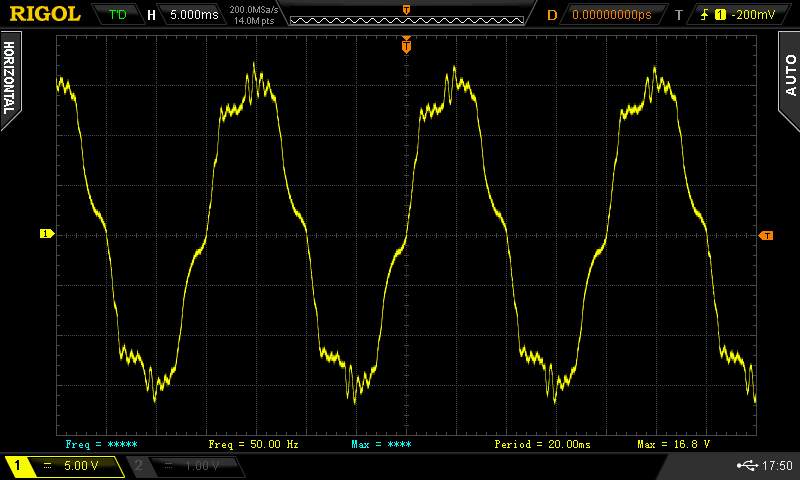Click the 17:50 clock display
This screenshot has width=800, height=480.
click(776, 465)
